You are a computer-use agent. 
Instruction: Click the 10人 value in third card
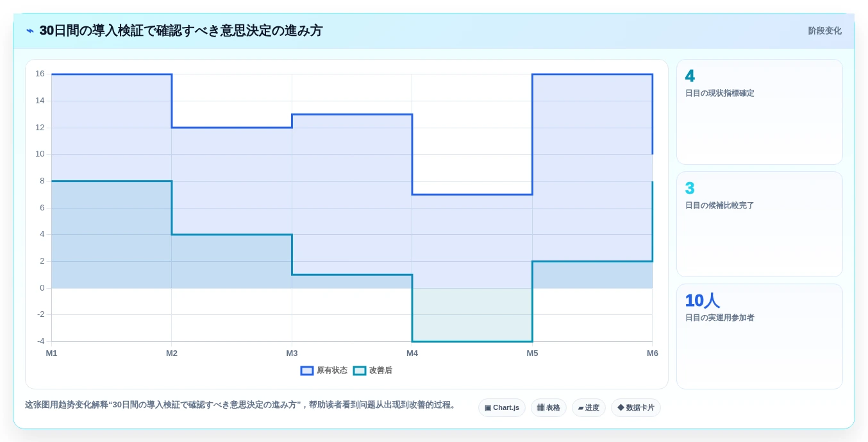(702, 301)
